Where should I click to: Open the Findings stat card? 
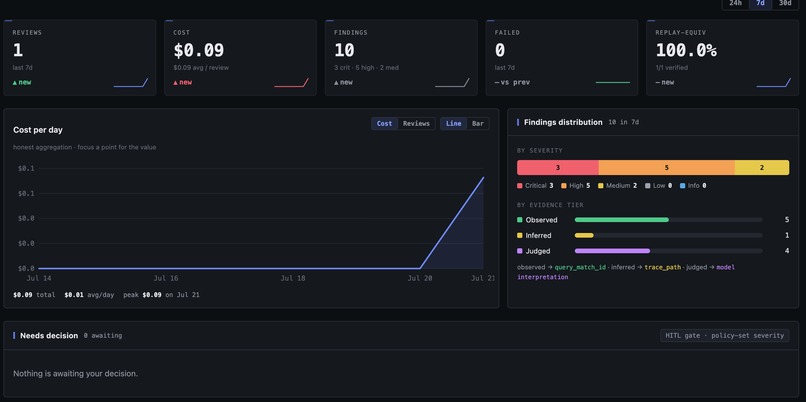pyautogui.click(x=401, y=58)
